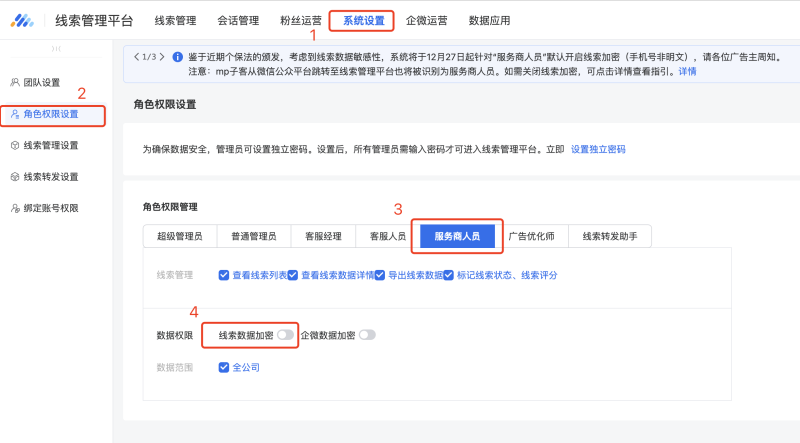Switch to 超级管理员 role tab

coord(180,236)
